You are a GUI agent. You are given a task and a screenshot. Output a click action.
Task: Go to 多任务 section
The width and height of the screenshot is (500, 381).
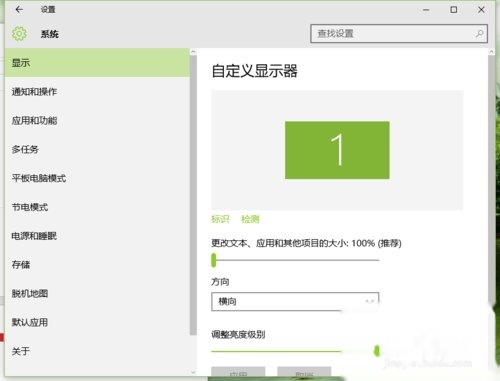point(97,149)
